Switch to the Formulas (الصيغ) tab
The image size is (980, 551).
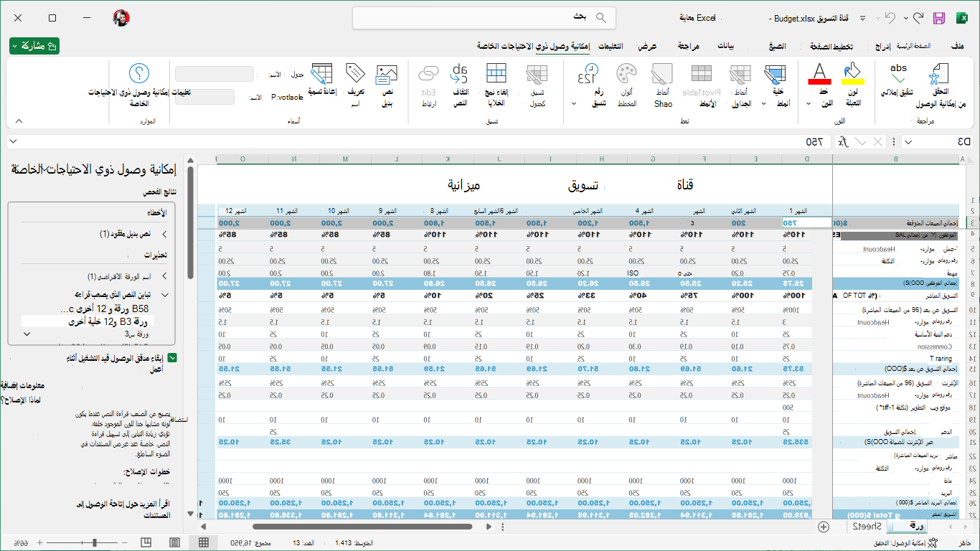point(777,46)
